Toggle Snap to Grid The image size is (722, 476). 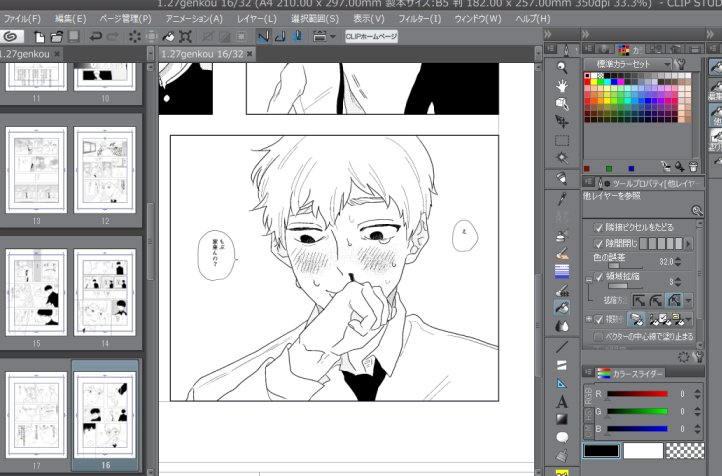pyautogui.click(x=298, y=36)
